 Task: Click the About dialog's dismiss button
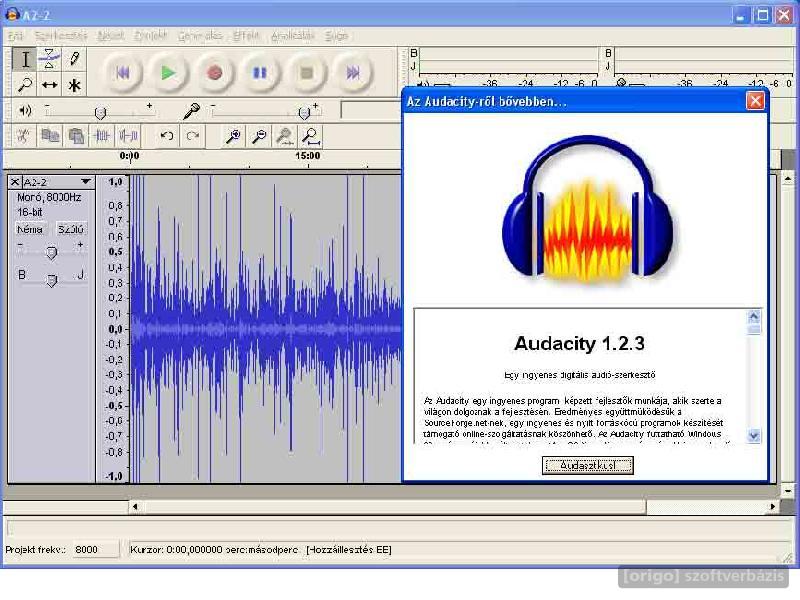point(588,465)
